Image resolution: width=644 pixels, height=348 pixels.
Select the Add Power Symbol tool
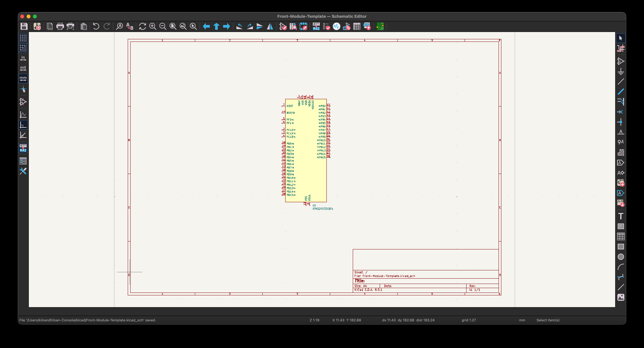click(x=621, y=71)
